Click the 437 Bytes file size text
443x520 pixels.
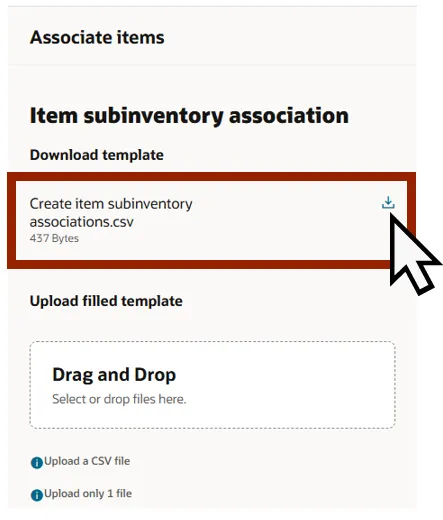(54, 238)
